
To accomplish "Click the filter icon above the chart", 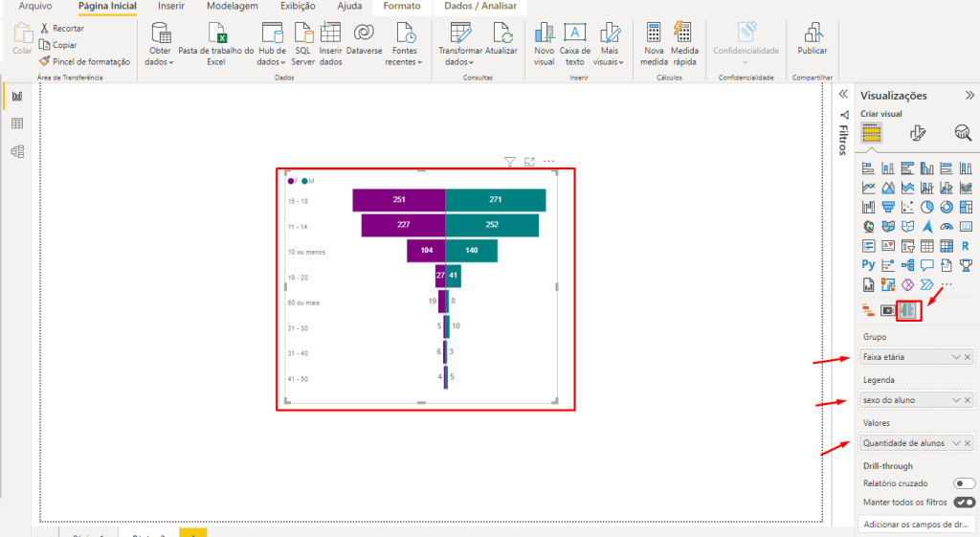I will (x=510, y=162).
